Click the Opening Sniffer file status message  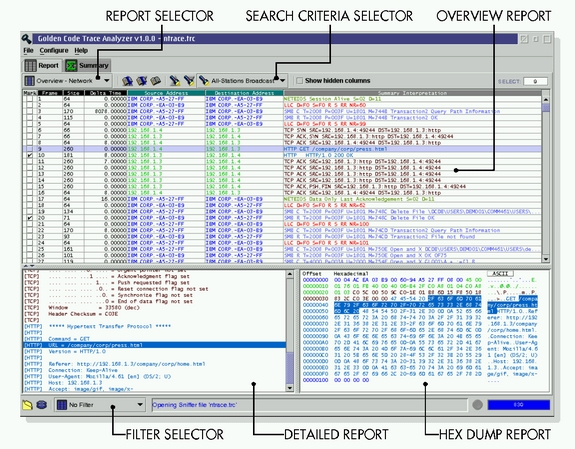[x=195, y=405]
